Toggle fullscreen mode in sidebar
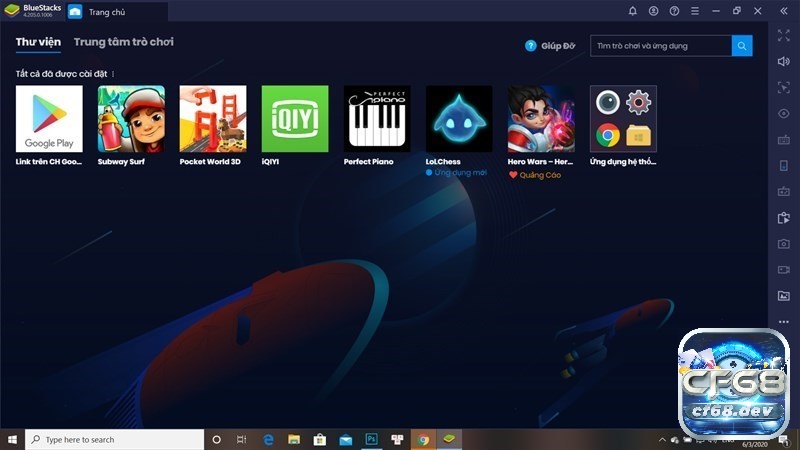 (784, 35)
